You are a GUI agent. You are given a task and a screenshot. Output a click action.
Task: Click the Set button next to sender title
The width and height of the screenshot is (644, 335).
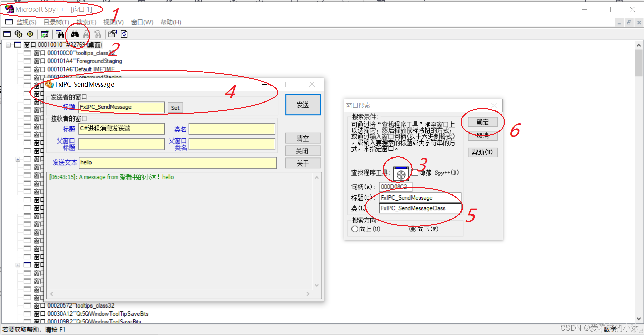[175, 108]
